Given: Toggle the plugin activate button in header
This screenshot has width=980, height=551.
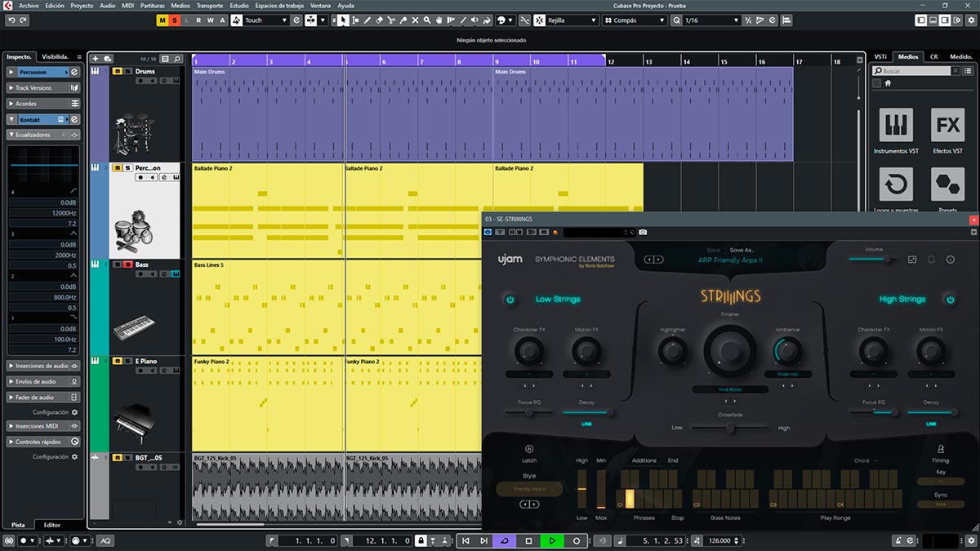Looking at the screenshot, I should click(488, 233).
